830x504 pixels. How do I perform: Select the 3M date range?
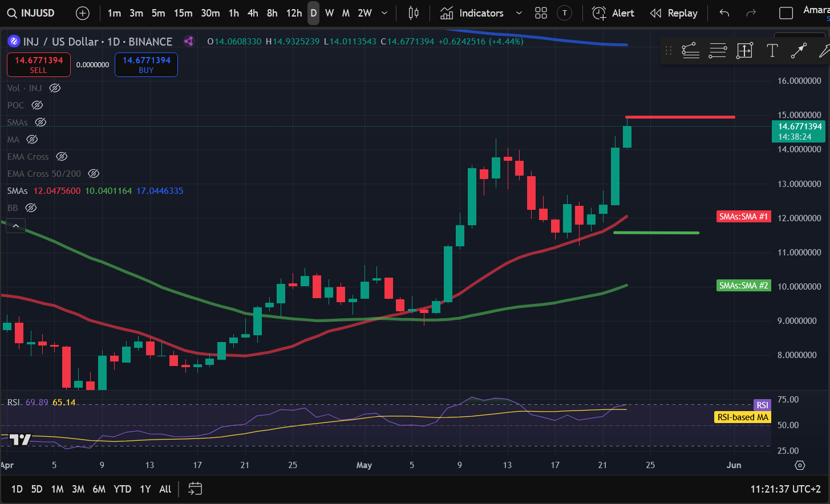[78, 489]
